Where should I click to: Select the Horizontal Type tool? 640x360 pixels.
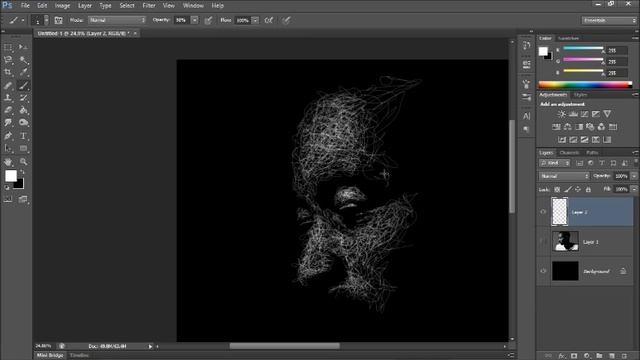coord(23,136)
